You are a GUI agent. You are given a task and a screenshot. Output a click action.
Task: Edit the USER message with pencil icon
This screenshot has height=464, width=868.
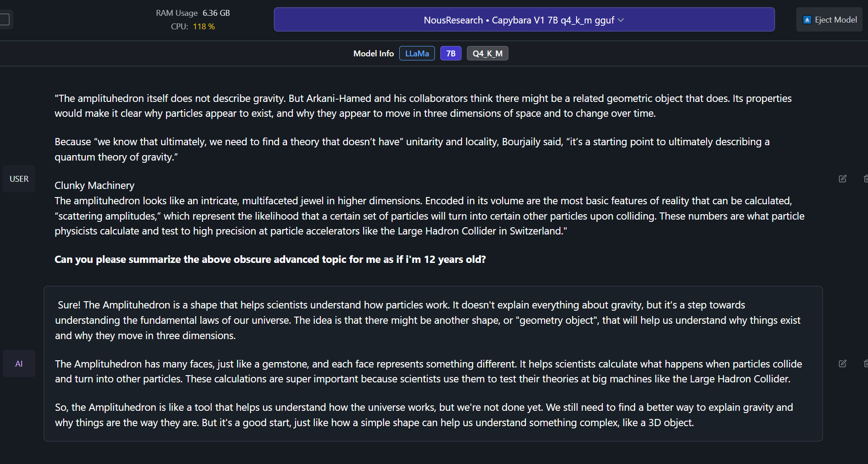point(842,179)
